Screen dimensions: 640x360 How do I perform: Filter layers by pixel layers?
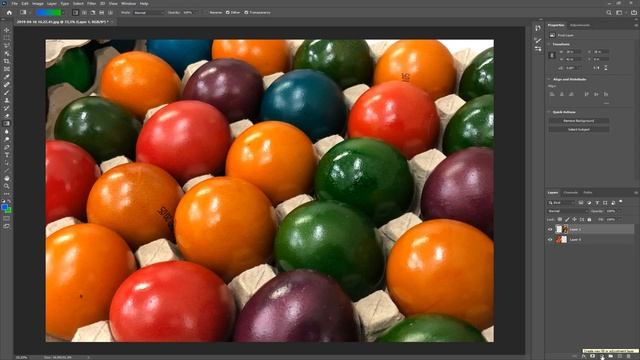(581, 202)
